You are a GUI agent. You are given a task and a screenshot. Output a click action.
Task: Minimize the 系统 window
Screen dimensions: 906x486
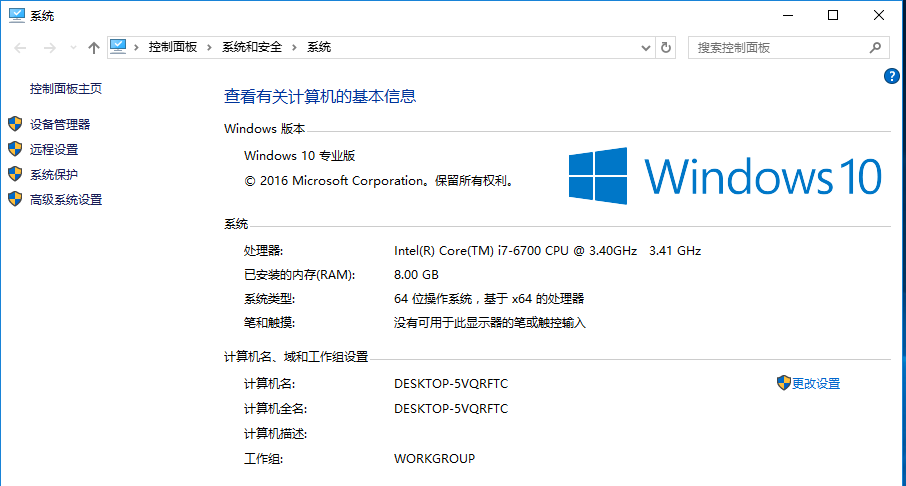(x=788, y=16)
